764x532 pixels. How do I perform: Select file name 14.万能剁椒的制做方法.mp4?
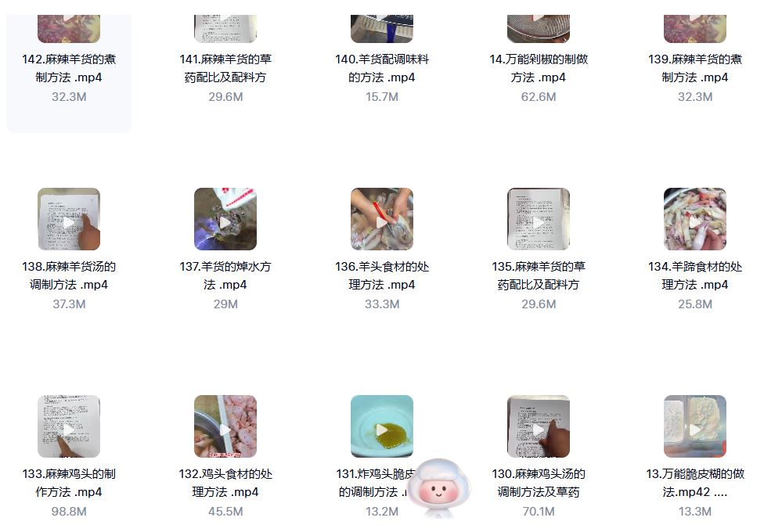tap(539, 68)
